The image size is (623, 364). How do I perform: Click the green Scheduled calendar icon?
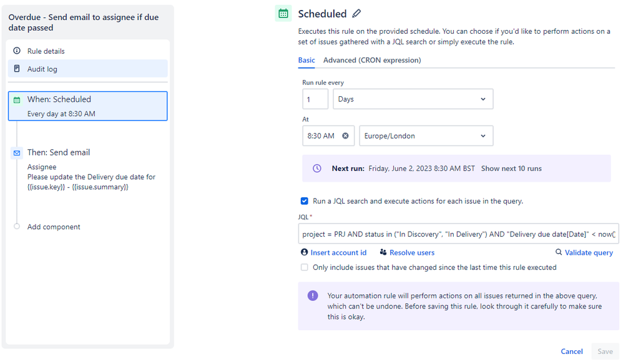(x=283, y=13)
